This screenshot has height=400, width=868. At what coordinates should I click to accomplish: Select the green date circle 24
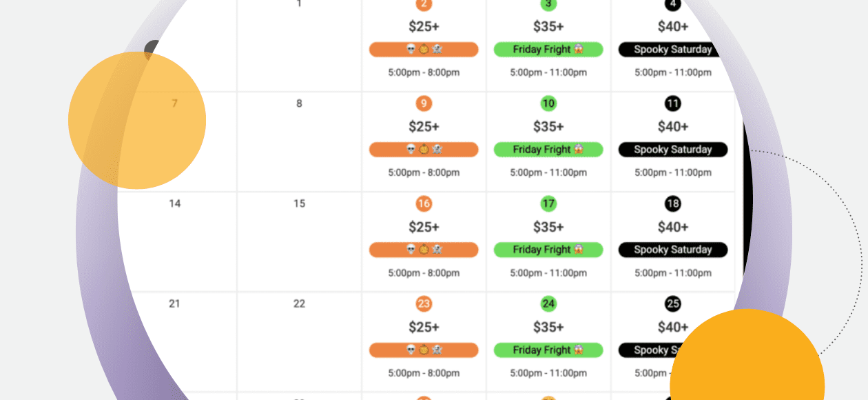click(548, 304)
